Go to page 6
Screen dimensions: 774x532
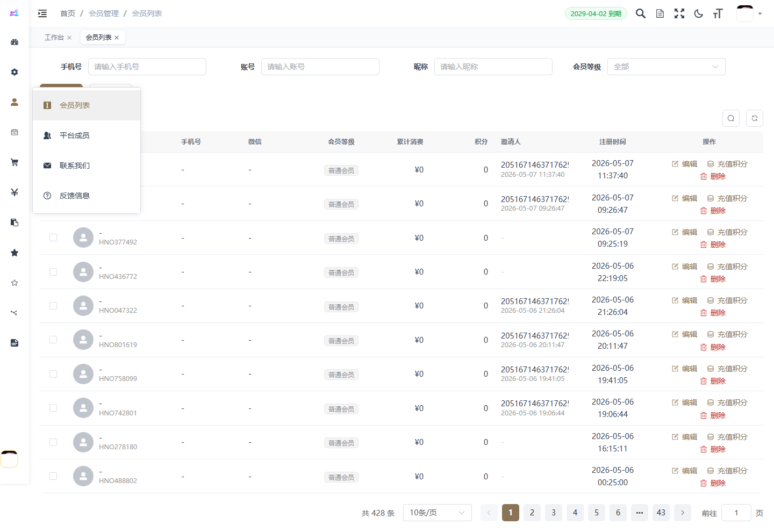point(618,513)
